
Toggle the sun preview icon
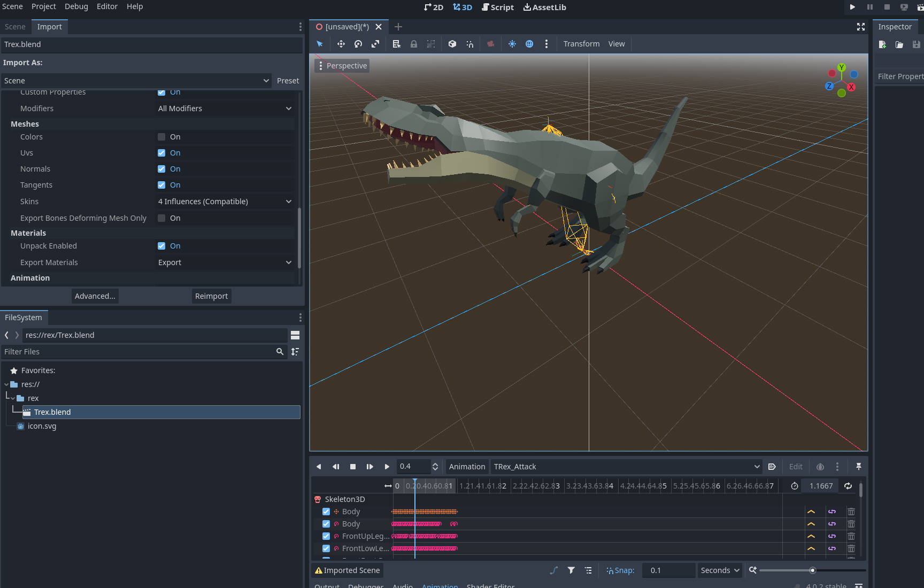click(512, 44)
